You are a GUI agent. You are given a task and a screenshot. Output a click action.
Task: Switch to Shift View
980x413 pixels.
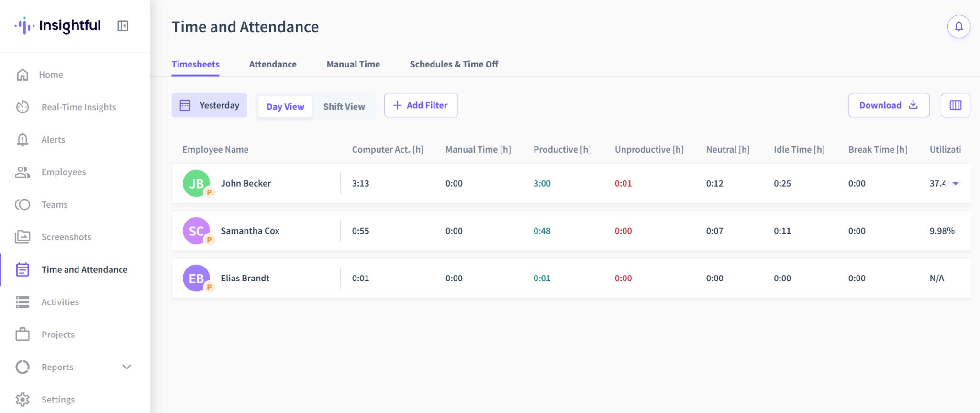point(344,107)
